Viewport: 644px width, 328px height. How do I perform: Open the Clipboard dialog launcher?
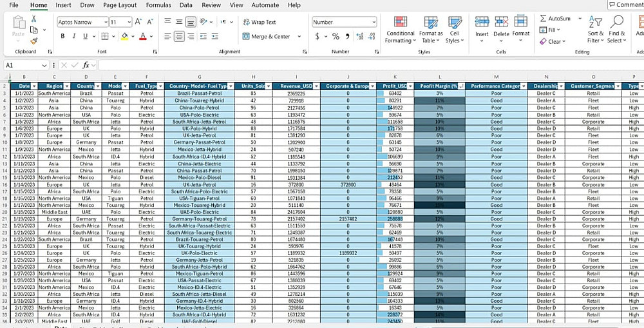[50, 52]
